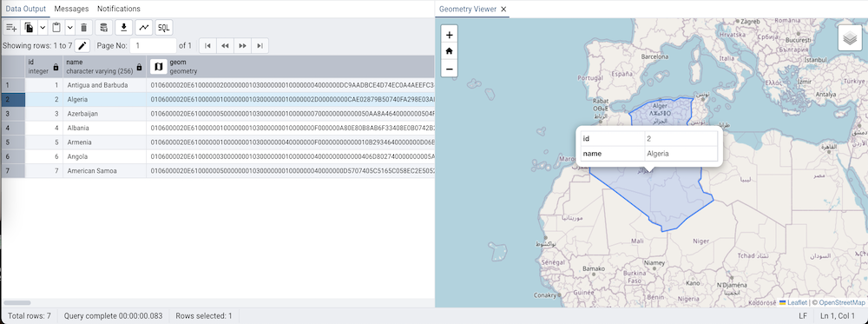Zoom in on the map
The width and height of the screenshot is (868, 324).
[x=449, y=35]
